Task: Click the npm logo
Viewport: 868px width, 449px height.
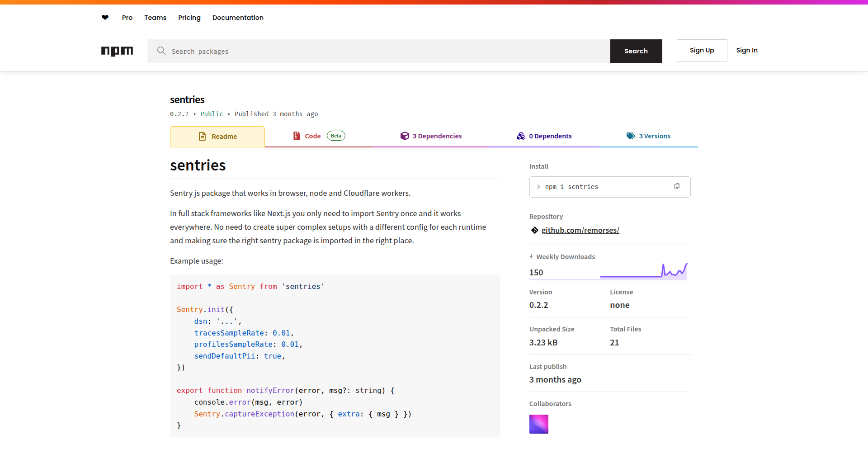Action: [117, 51]
